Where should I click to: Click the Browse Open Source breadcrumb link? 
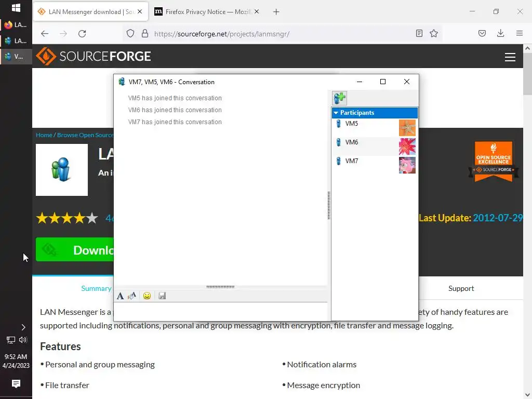[85, 135]
